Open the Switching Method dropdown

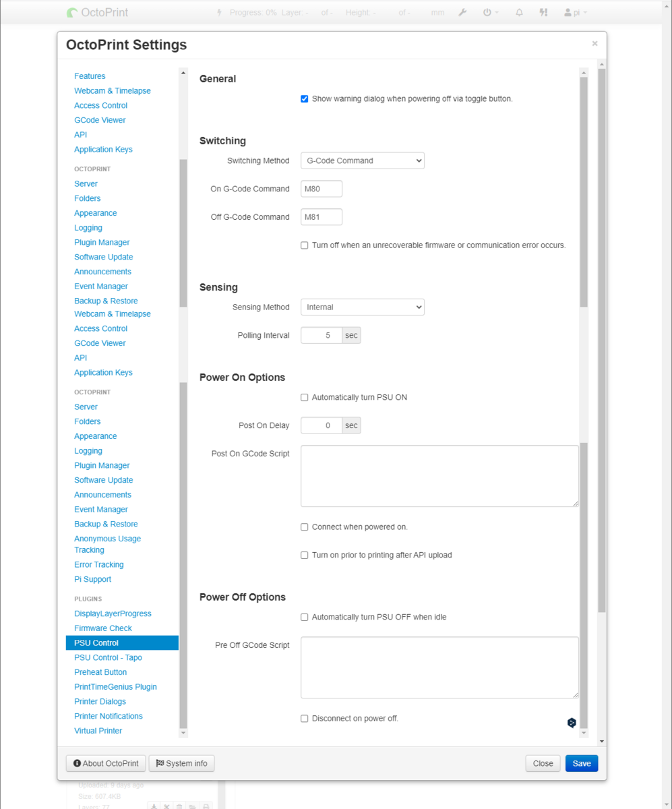point(362,160)
